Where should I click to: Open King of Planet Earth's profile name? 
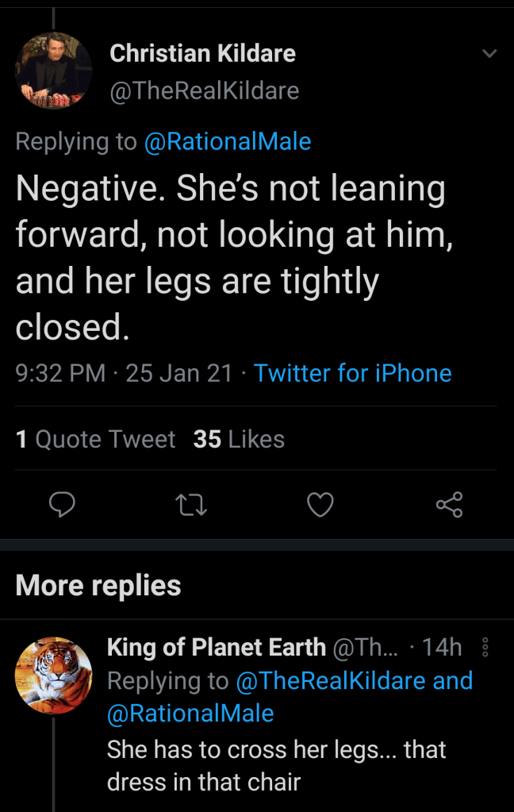click(217, 647)
